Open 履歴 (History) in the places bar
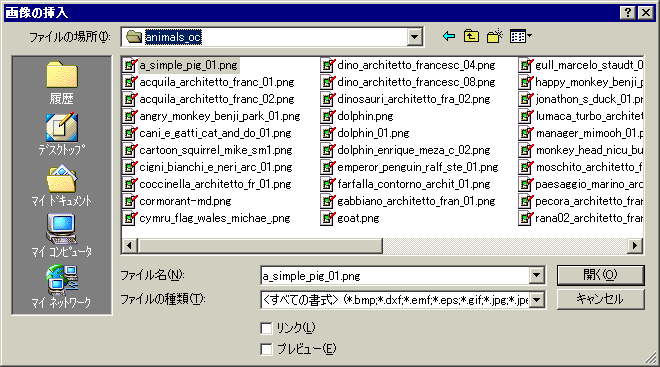Screen dimensions: 660x367 pyautogui.click(x=62, y=83)
